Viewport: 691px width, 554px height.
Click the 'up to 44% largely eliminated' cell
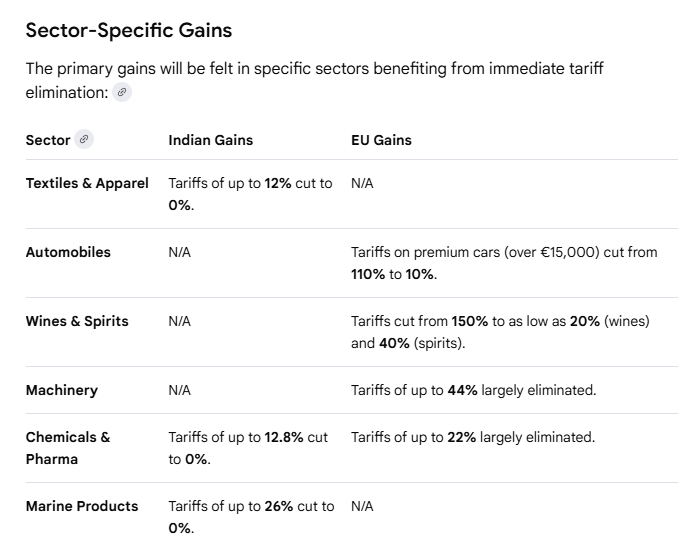[x=473, y=390]
